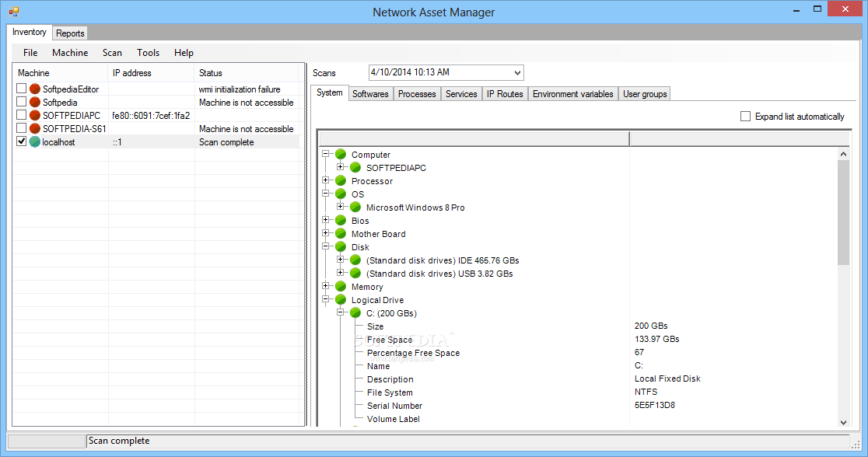Click the tree scrollbar down arrow

click(x=843, y=422)
